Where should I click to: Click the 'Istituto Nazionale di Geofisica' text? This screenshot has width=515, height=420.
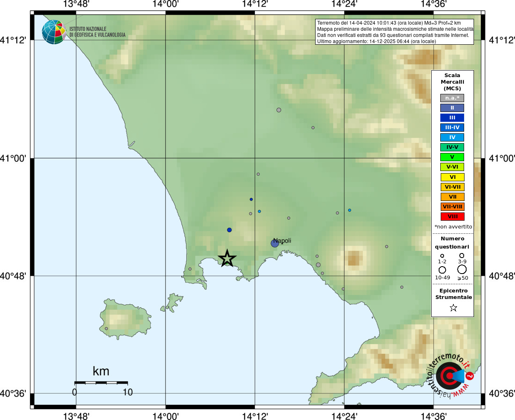(x=98, y=32)
